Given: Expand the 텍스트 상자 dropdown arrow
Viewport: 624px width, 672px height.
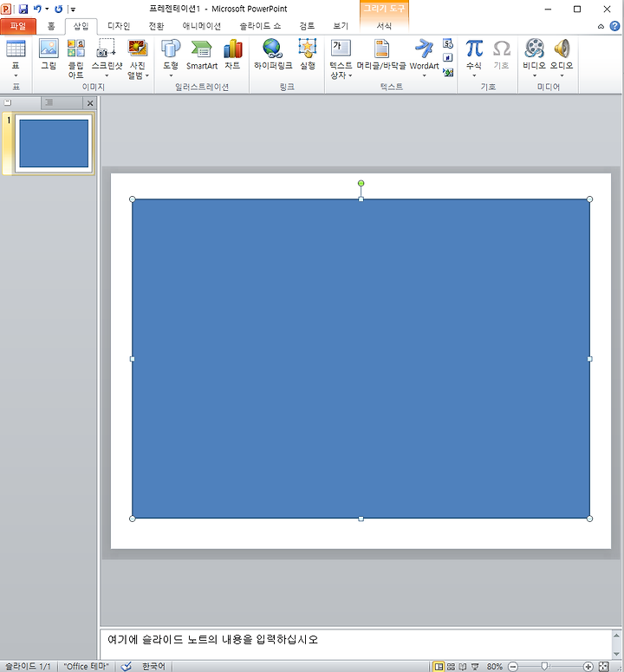Looking at the screenshot, I should tap(350, 75).
